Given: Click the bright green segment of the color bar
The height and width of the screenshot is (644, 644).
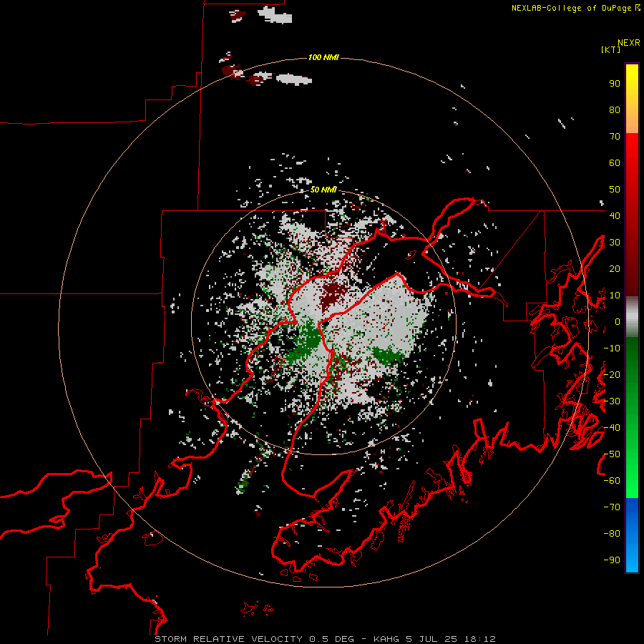Looking at the screenshot, I should pos(632,418).
